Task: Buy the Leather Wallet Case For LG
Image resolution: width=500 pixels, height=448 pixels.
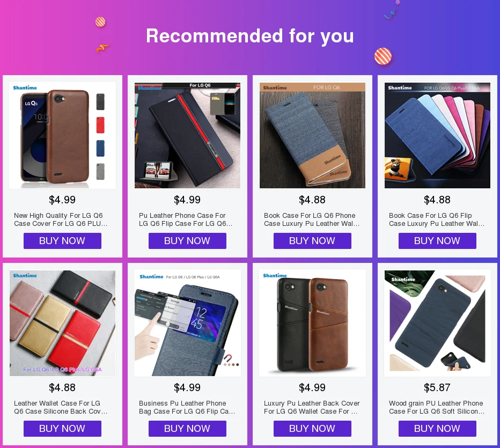Action: tap(62, 429)
